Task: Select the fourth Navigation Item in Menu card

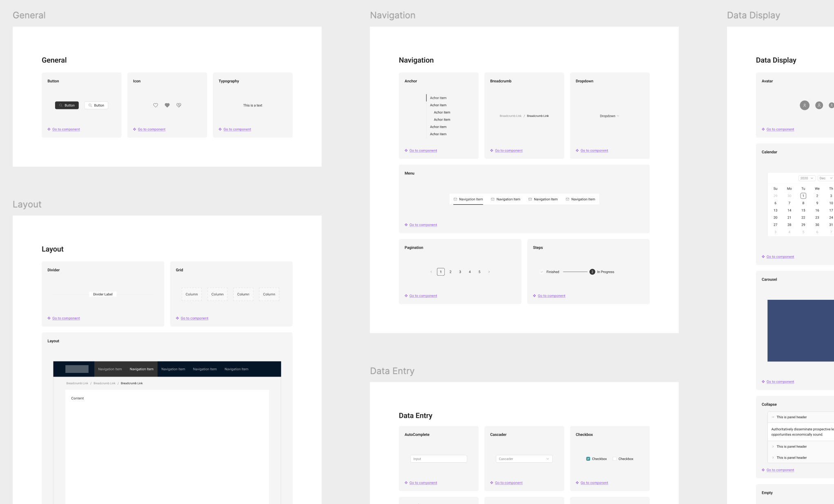Action: tap(580, 199)
